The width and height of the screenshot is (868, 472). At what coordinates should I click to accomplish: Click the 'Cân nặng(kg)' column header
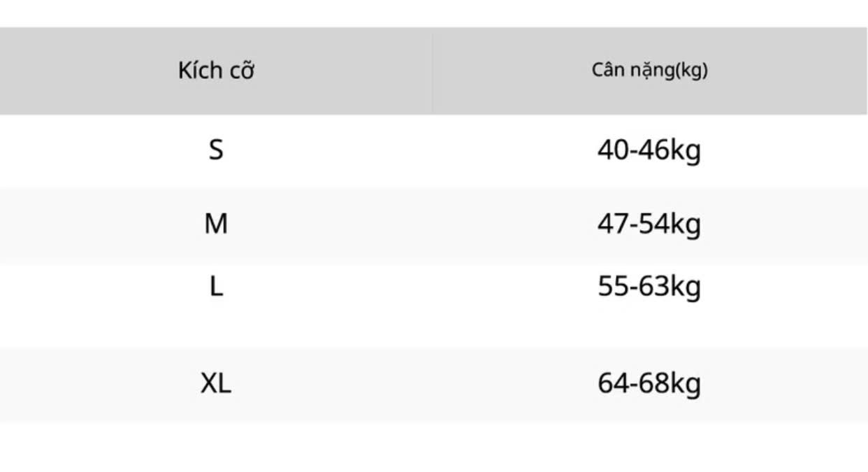[649, 71]
